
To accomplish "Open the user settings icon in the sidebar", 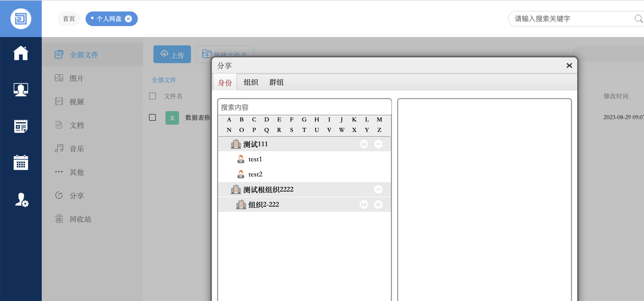I will tap(21, 200).
